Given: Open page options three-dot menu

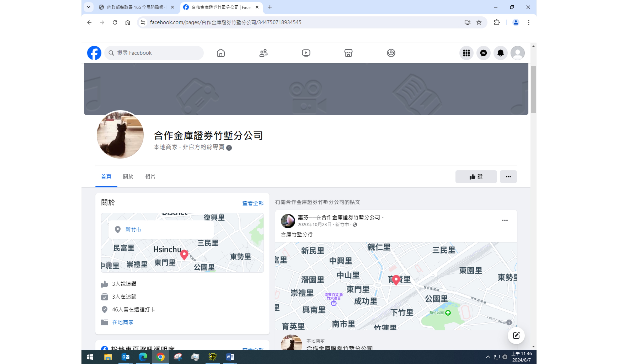Looking at the screenshot, I should coord(508,177).
